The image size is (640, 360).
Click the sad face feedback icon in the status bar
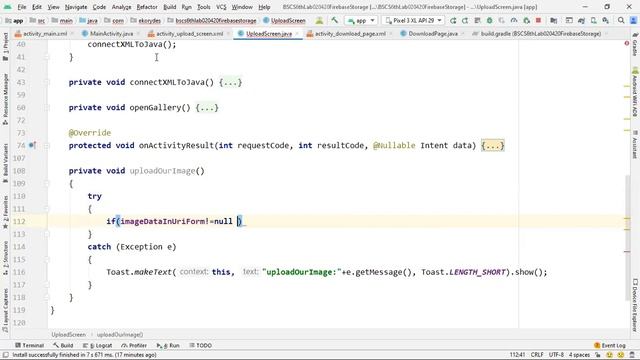[620, 355]
